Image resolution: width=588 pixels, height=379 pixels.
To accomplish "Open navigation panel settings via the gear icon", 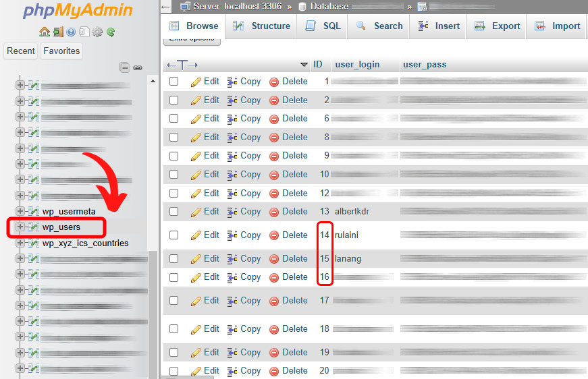I will click(97, 32).
